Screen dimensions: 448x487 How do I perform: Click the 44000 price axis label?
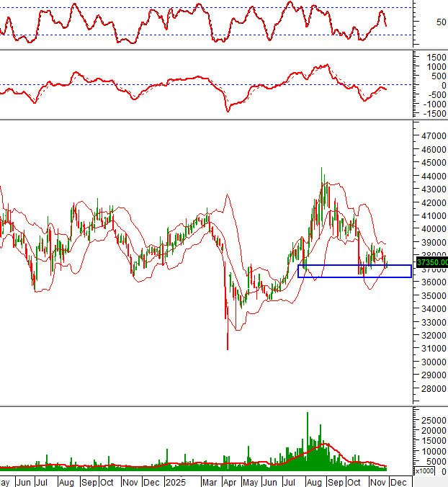(x=433, y=176)
